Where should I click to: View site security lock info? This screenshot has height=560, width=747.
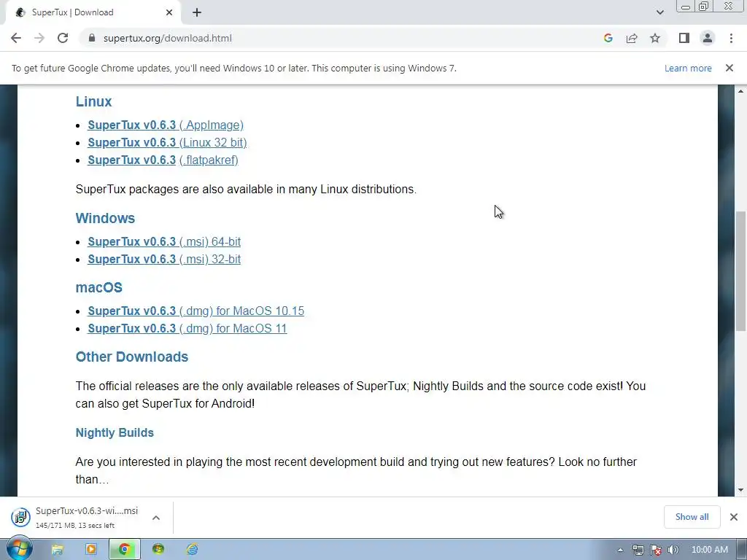point(91,38)
